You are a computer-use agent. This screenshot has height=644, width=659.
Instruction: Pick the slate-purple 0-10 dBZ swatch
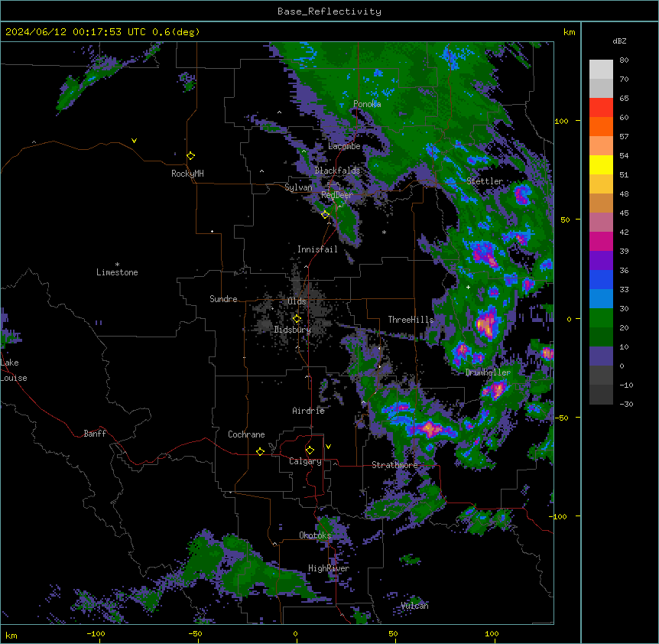(x=601, y=356)
